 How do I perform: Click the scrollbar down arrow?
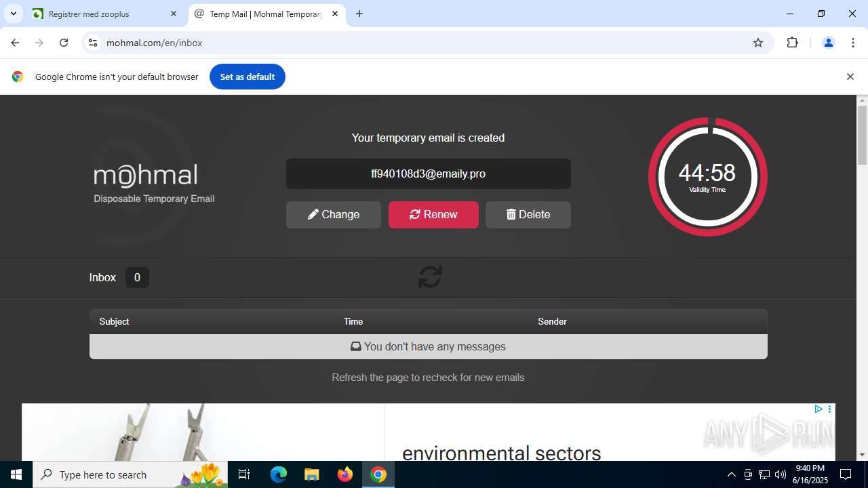point(862,455)
